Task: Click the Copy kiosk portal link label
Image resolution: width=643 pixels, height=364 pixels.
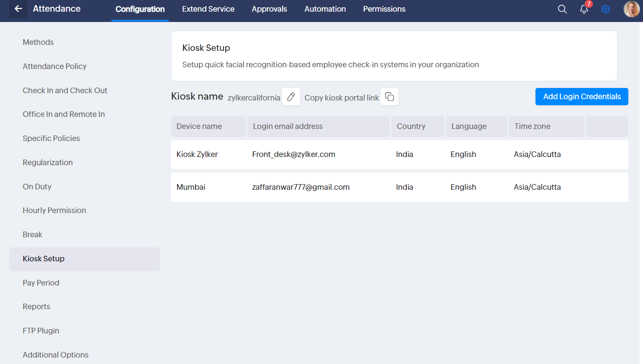Action: pos(342,98)
